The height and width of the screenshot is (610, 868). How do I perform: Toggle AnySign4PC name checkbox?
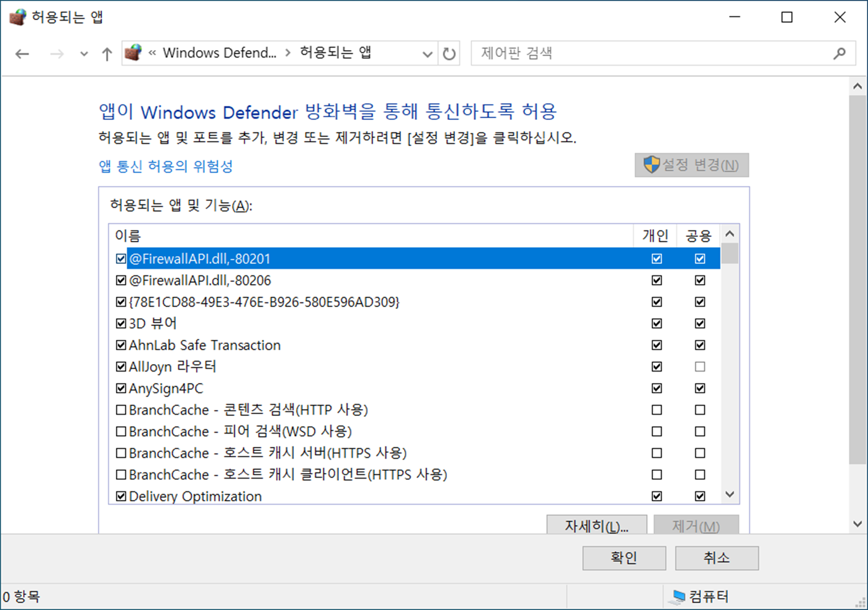pyautogui.click(x=121, y=388)
